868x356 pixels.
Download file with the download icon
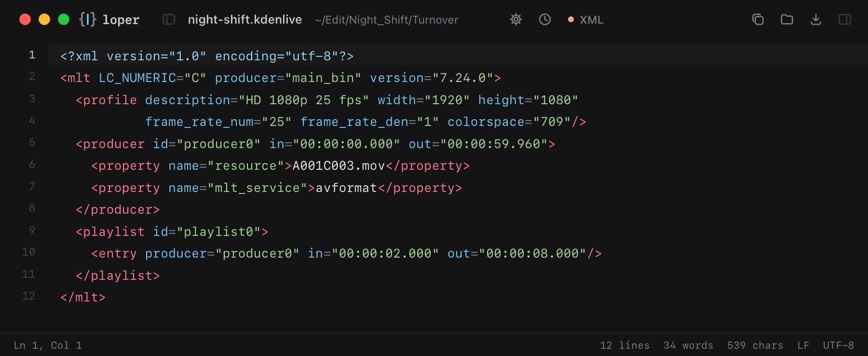point(816,19)
